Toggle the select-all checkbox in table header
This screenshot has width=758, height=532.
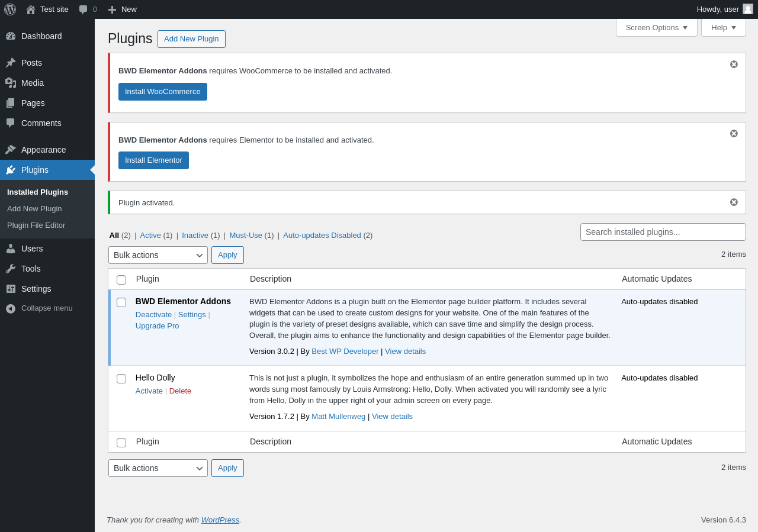[121, 280]
